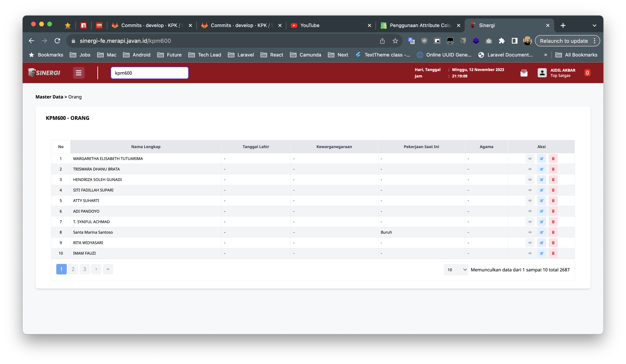The image size is (626, 364).
Task: Edit the Santa Marina Santoso record
Action: [541, 232]
